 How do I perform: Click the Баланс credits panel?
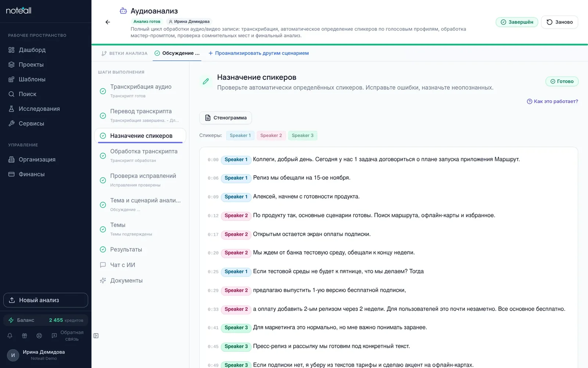click(46, 320)
